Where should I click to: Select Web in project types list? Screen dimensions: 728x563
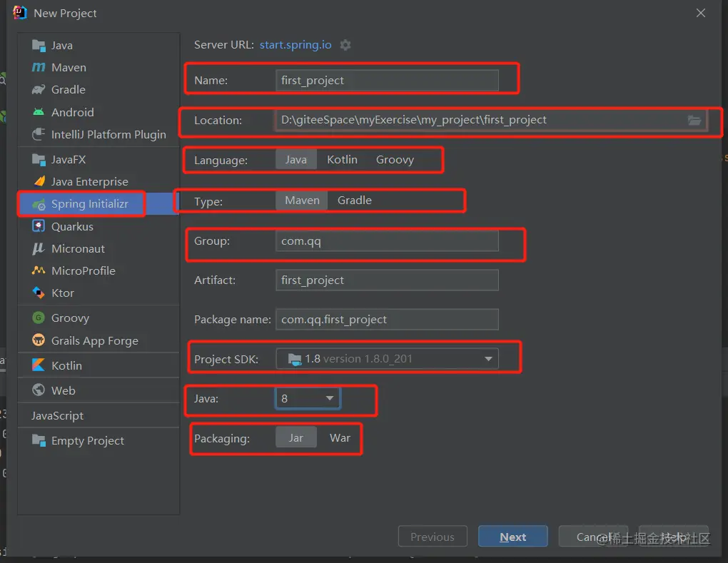98,390
